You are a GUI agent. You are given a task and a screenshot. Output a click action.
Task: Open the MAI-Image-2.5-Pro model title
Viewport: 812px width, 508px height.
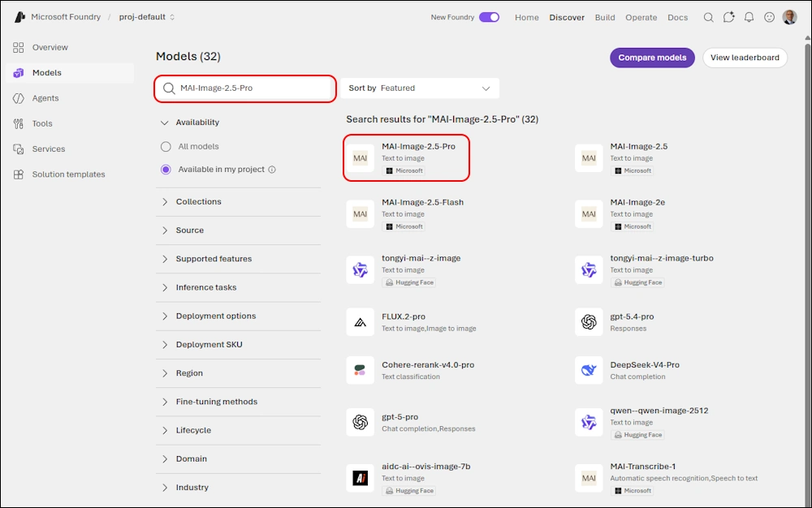pyautogui.click(x=418, y=146)
